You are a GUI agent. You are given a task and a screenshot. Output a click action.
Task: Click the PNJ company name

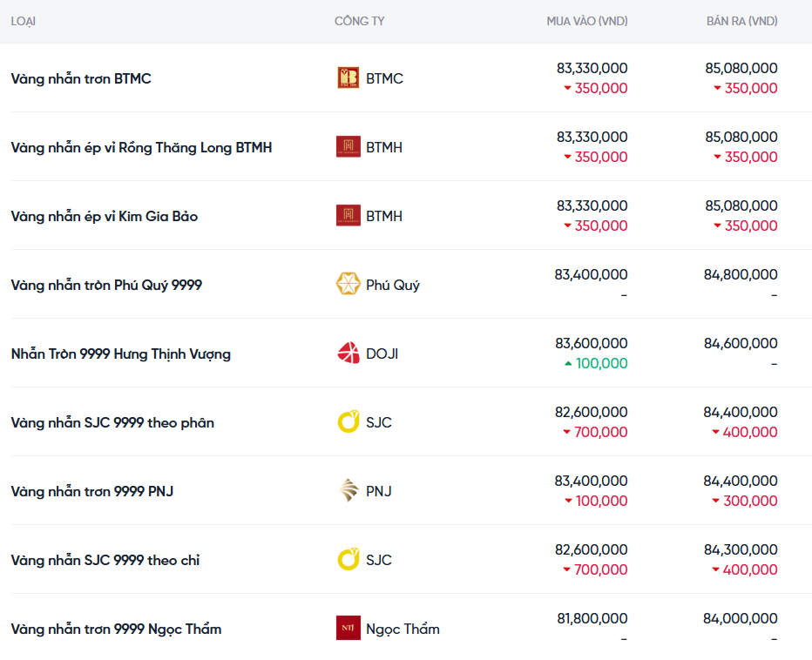[378, 491]
